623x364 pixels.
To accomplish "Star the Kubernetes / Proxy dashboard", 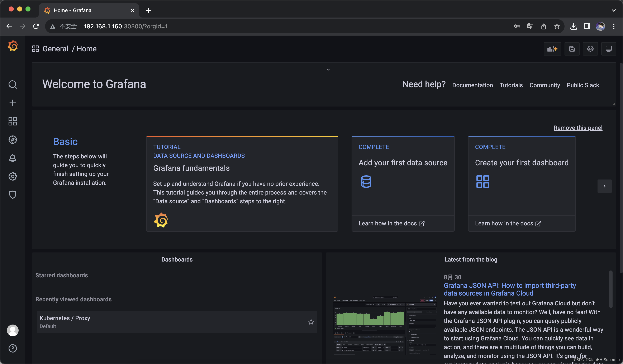I will coord(311,322).
